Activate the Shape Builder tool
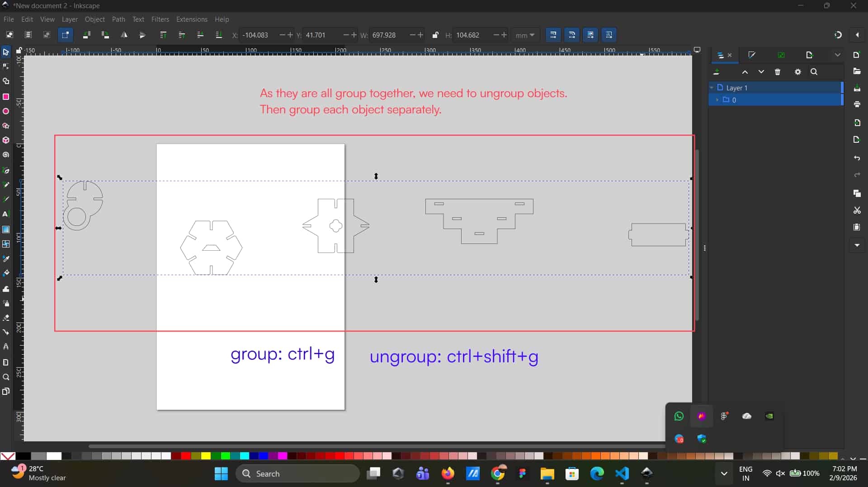Viewport: 868px width, 487px height. click(6, 81)
